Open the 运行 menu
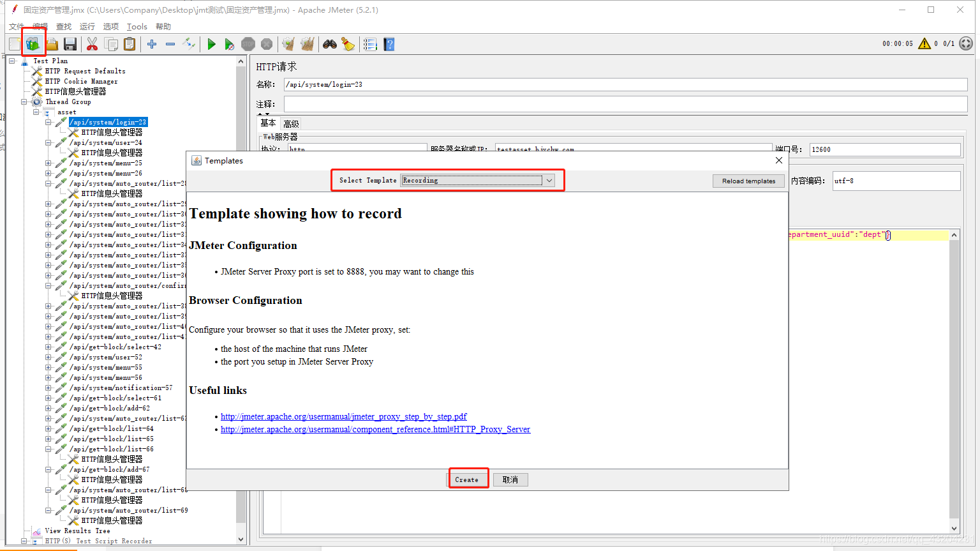 87,26
